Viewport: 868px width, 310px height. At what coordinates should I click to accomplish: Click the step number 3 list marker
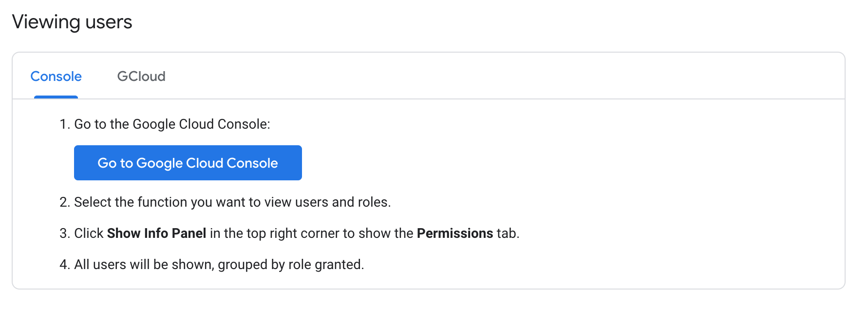[64, 233]
